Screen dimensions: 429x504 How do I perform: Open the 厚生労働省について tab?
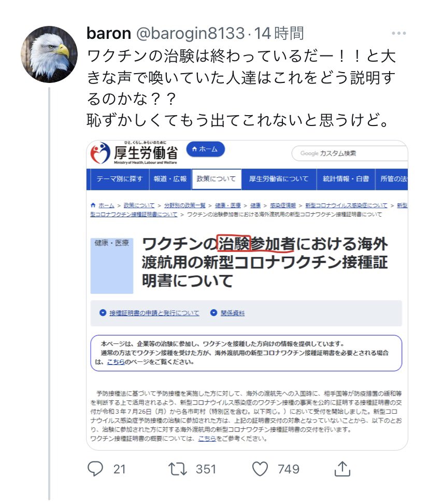279,179
